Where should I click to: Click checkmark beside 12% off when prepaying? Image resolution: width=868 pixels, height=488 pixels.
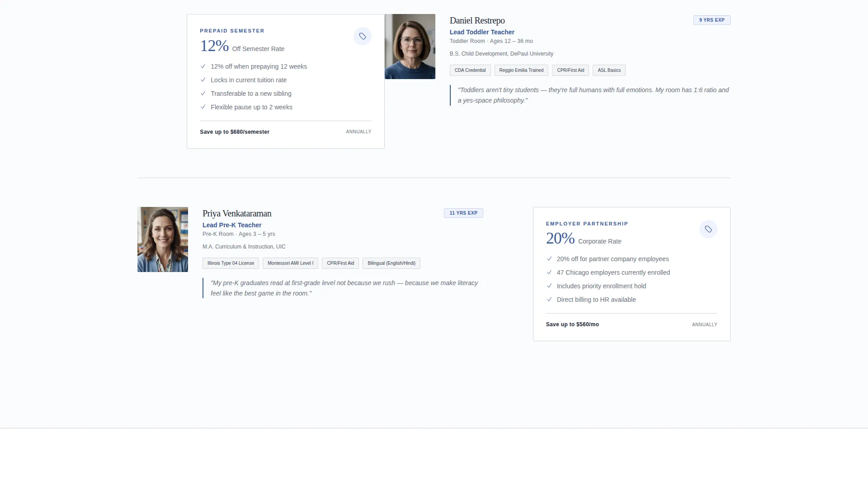point(203,66)
